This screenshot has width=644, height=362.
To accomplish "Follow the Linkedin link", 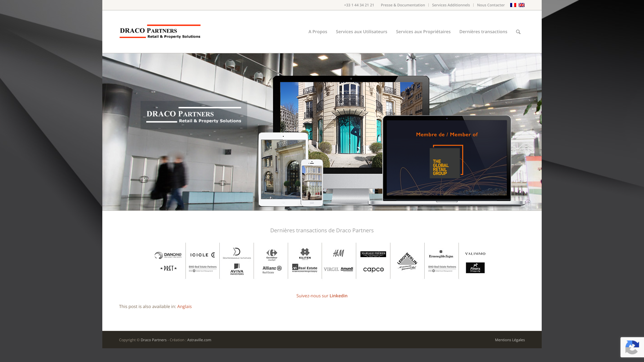I will [338, 296].
